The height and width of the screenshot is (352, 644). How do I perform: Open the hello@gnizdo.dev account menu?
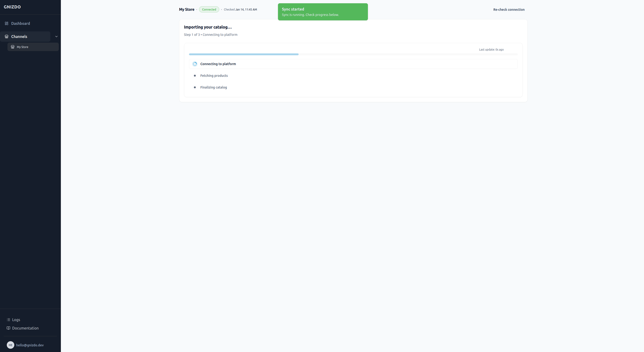30,345
